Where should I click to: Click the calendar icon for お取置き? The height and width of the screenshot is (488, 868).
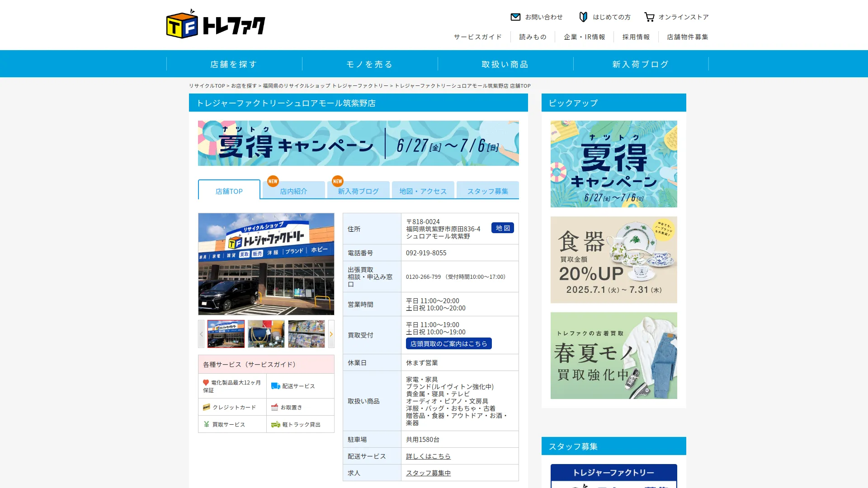coord(274,407)
